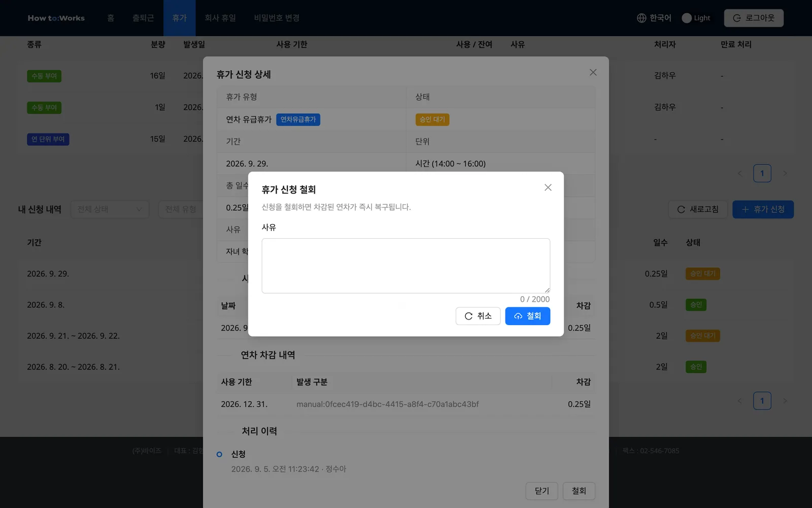Go to previous page in upper pagination
This screenshot has height=508, width=812.
(x=739, y=173)
